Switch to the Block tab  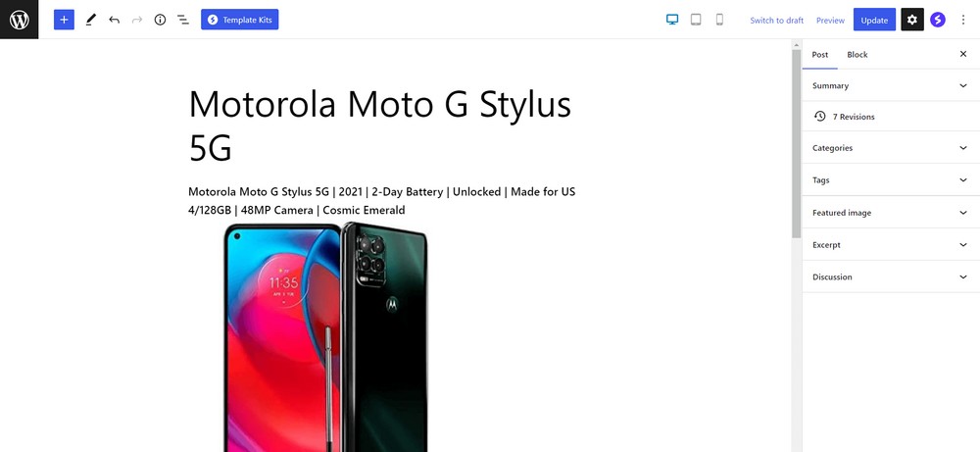tap(857, 54)
